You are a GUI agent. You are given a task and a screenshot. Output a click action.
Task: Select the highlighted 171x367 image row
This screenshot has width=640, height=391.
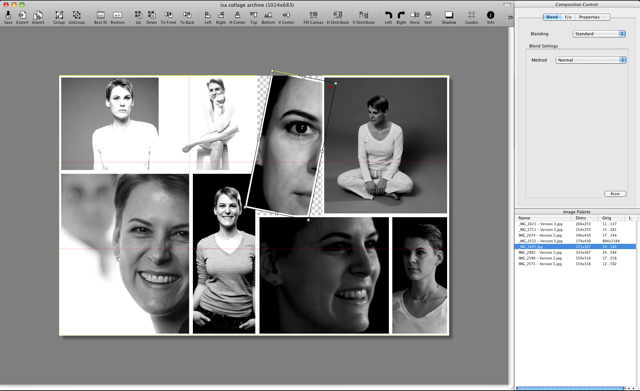575,247
